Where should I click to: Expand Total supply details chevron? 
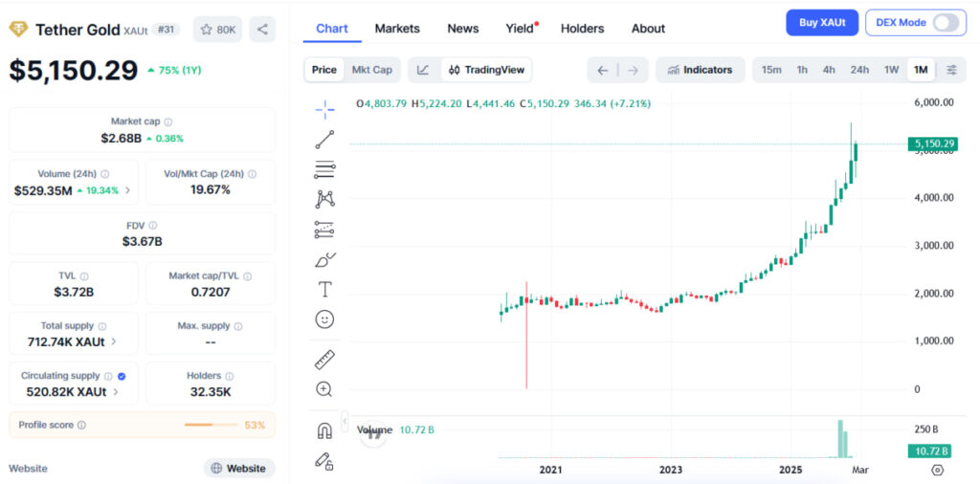114,341
